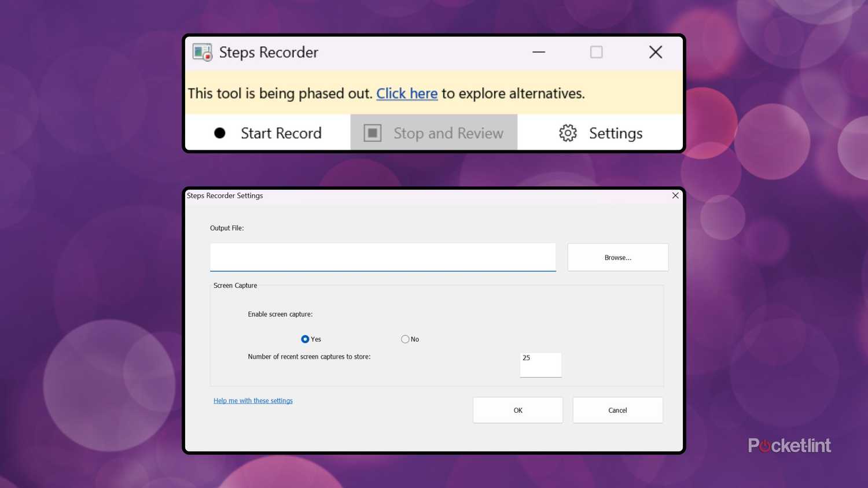Click the Pocket-lint logo watermark
The image size is (868, 488).
pyautogui.click(x=789, y=445)
